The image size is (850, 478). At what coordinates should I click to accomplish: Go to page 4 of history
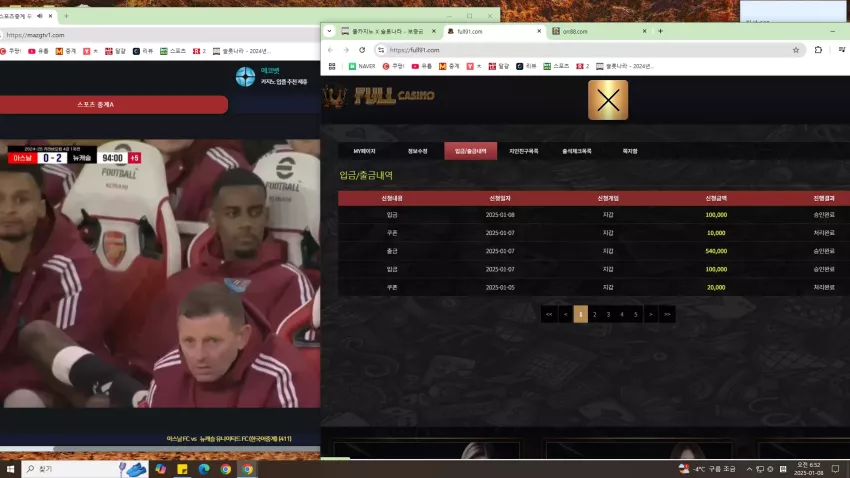(622, 314)
